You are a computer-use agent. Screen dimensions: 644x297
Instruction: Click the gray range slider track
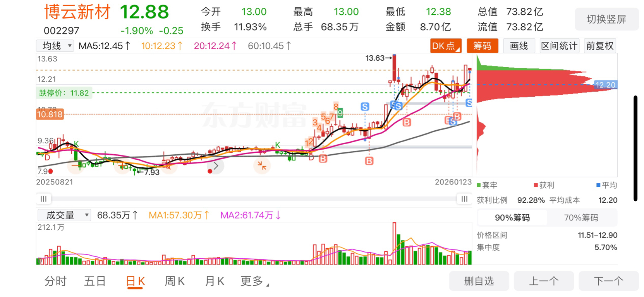click(x=254, y=199)
